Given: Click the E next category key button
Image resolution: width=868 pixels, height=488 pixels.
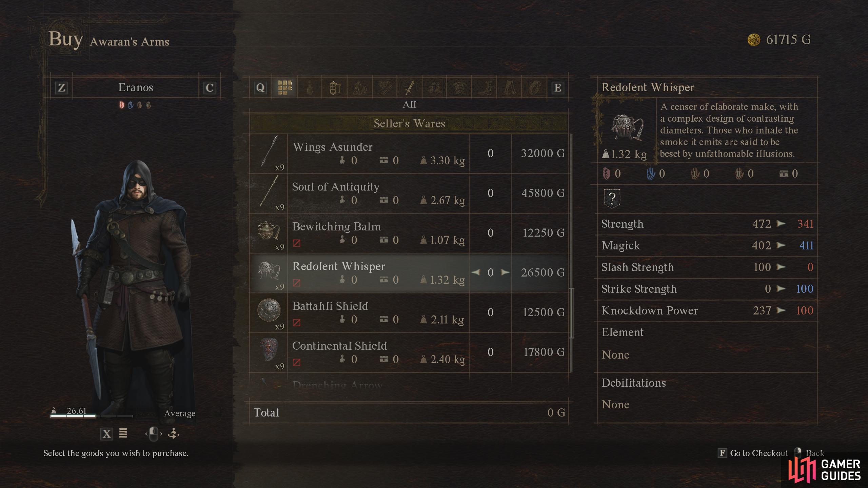Looking at the screenshot, I should click(x=557, y=88).
